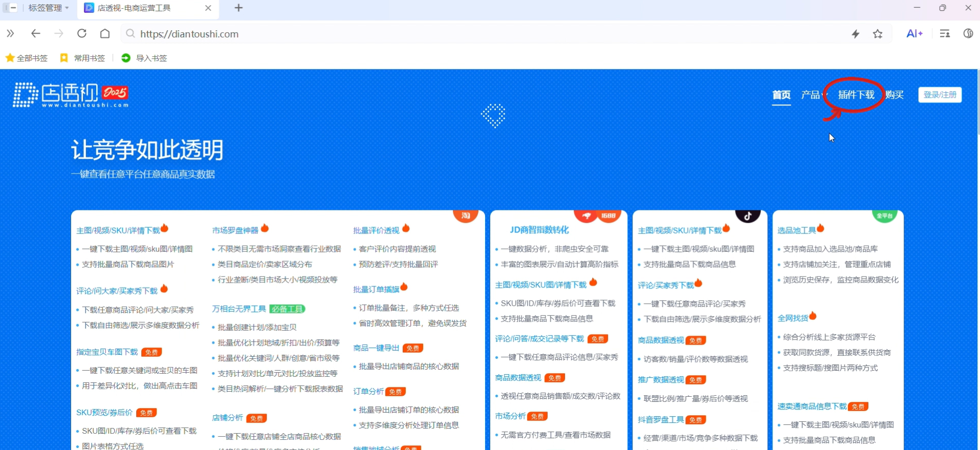Click the headline 让竞争如此透明
980x450 pixels.
[x=147, y=150]
